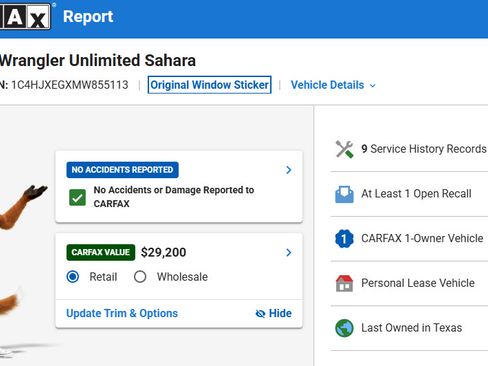Click the Last Owned globe icon
The height and width of the screenshot is (366, 488).
pyautogui.click(x=344, y=328)
